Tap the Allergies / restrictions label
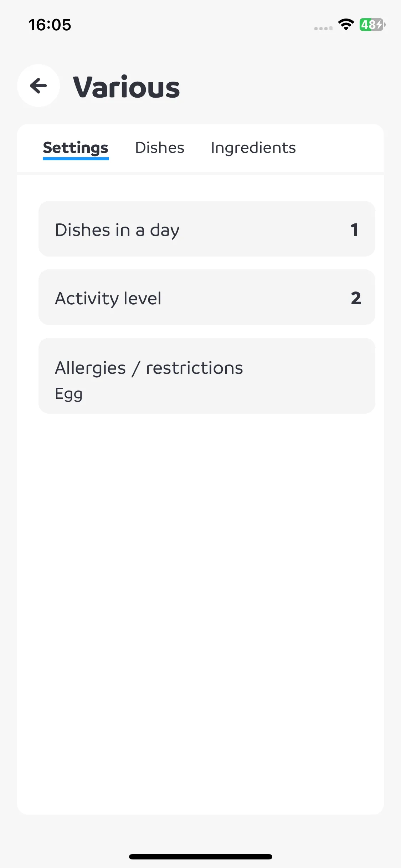The width and height of the screenshot is (401, 868). coord(149,368)
